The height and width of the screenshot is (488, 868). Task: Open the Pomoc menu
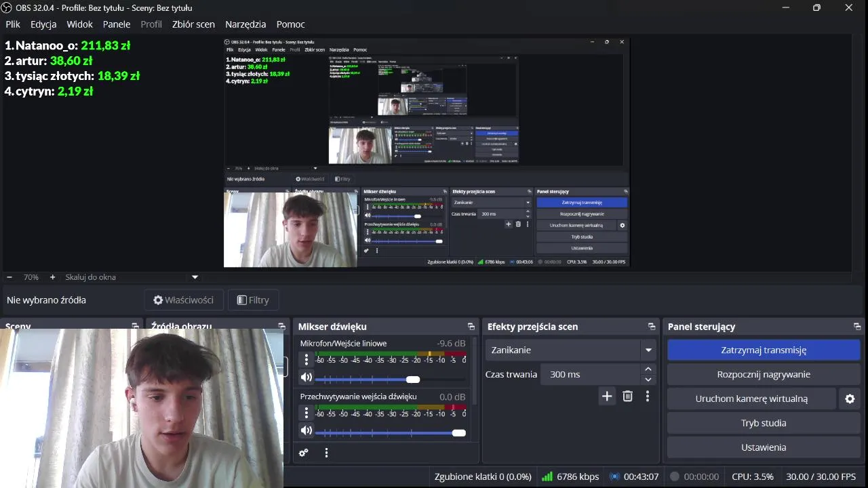(290, 24)
